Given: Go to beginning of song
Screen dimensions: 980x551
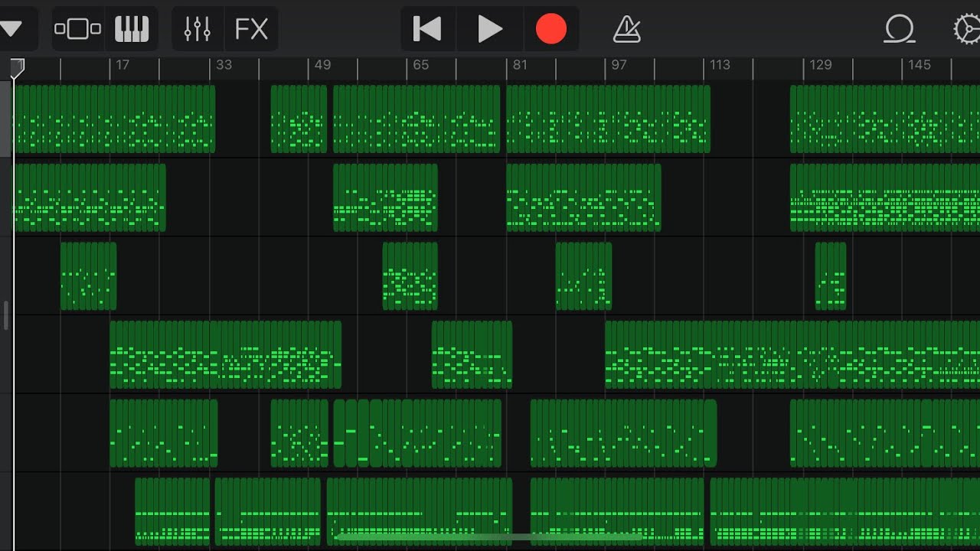Looking at the screenshot, I should pyautogui.click(x=427, y=29).
